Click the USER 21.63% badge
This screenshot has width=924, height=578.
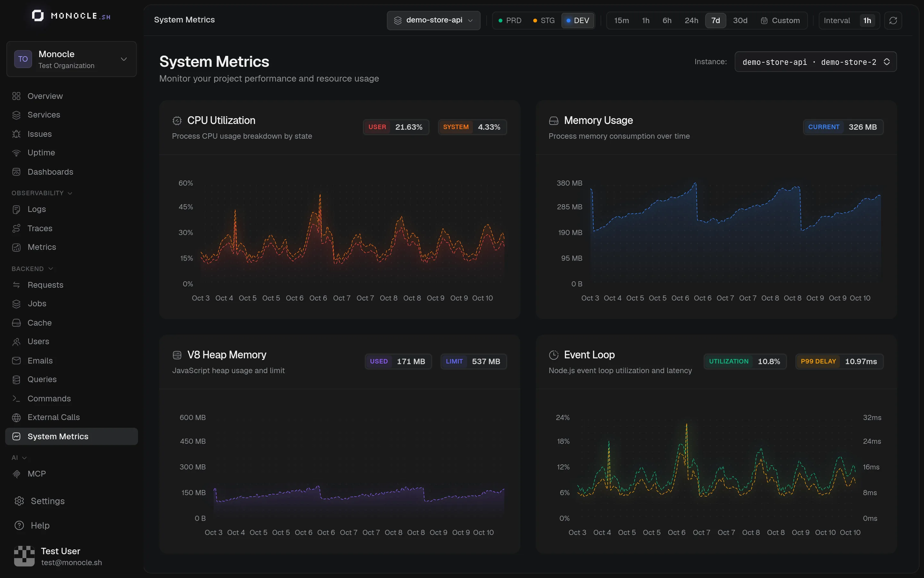(396, 127)
